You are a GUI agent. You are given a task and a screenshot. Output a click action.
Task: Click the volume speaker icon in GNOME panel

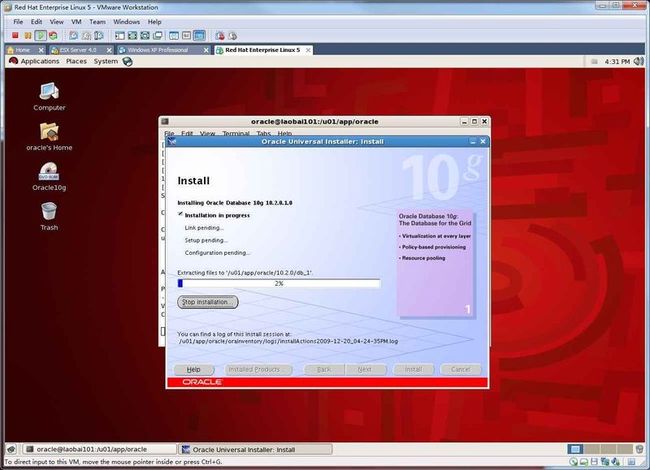639,61
